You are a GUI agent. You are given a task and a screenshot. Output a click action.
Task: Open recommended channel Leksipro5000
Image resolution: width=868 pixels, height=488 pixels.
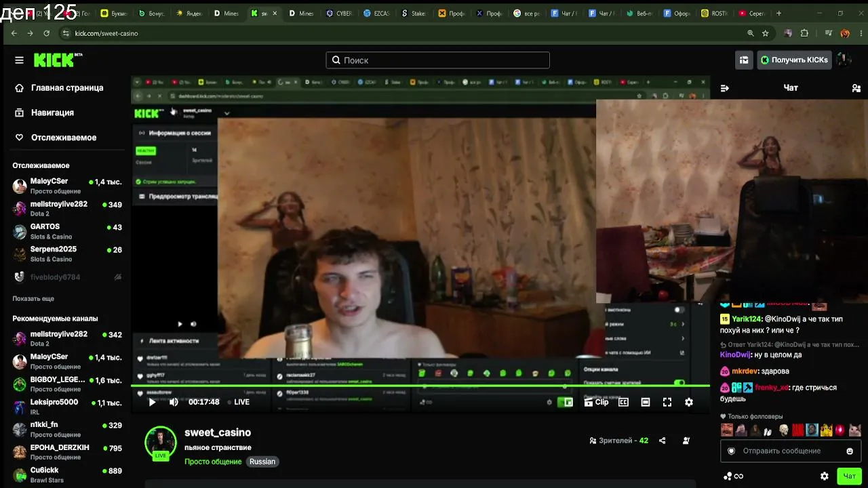click(67, 407)
